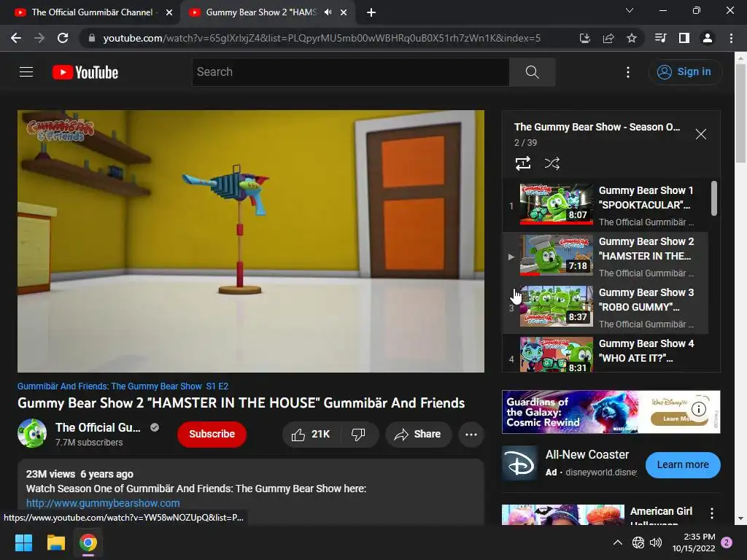Open Chrome three-dot menu
The height and width of the screenshot is (560, 747).
731,38
